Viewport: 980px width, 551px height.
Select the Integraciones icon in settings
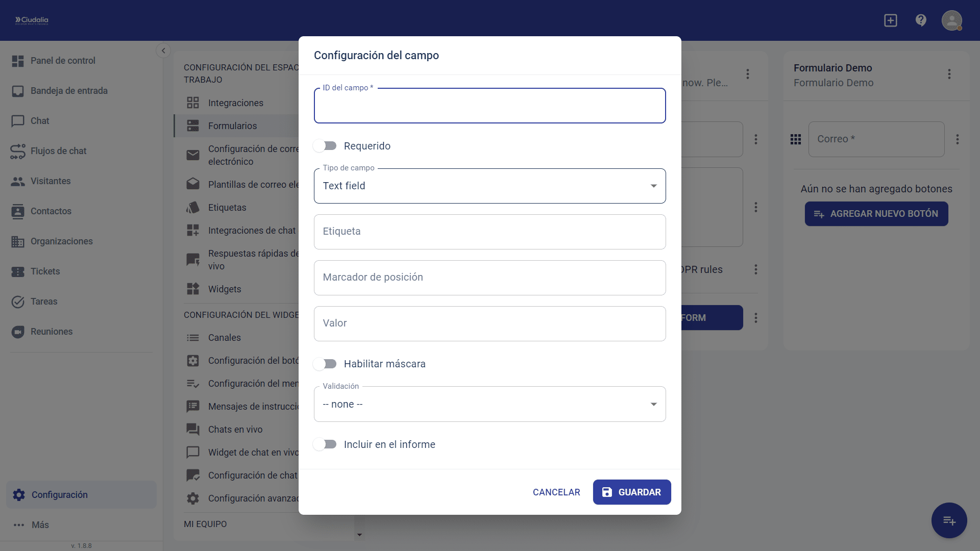tap(193, 102)
